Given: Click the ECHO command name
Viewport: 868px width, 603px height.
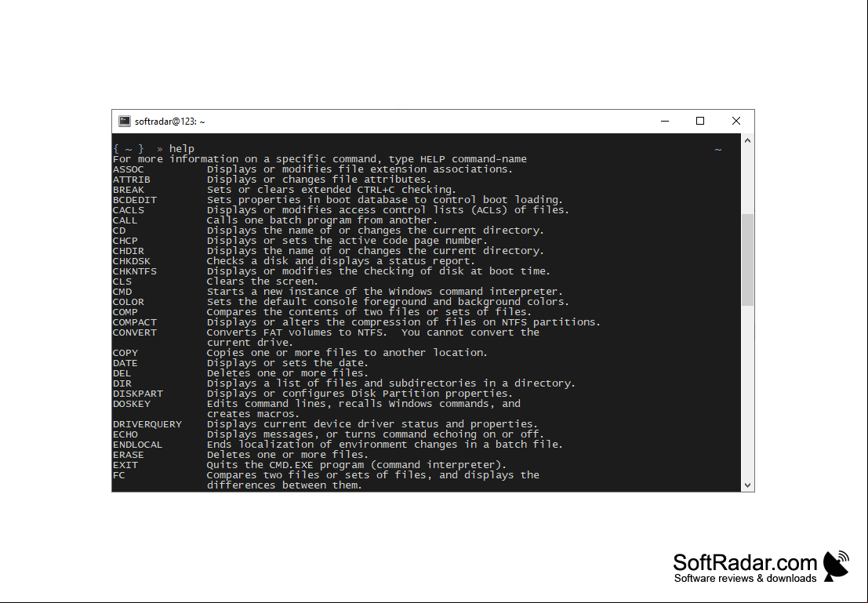Looking at the screenshot, I should tap(125, 434).
